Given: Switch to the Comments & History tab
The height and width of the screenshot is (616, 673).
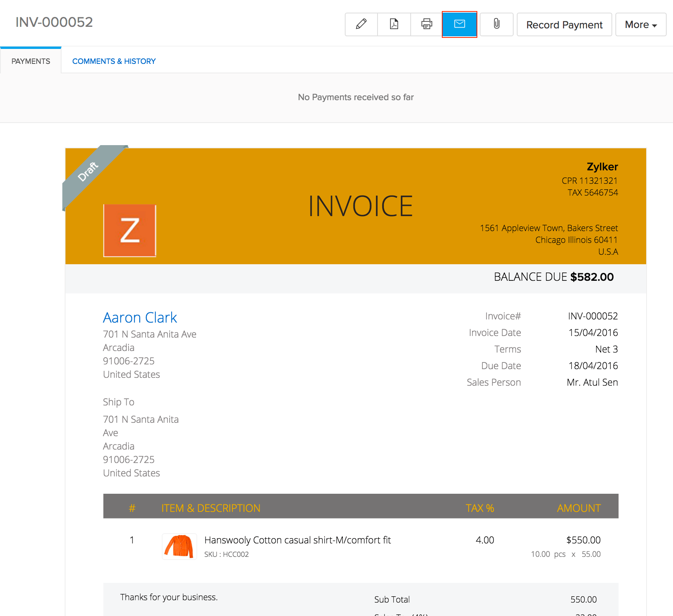Looking at the screenshot, I should [114, 61].
